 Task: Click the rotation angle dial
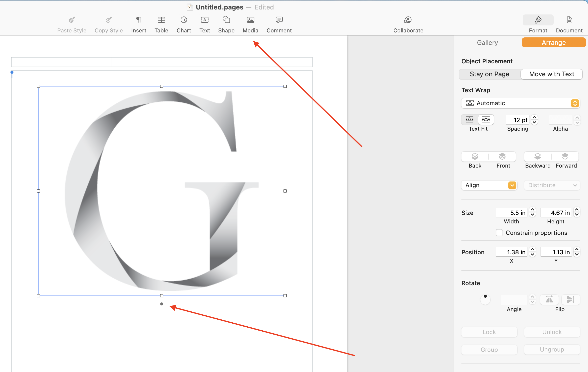coord(485,299)
